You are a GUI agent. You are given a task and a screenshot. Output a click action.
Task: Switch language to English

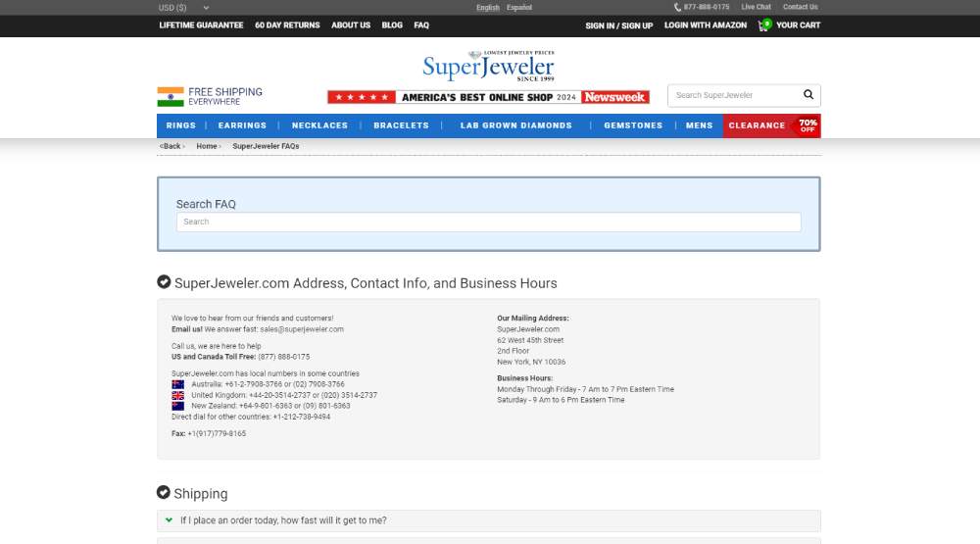coord(487,8)
